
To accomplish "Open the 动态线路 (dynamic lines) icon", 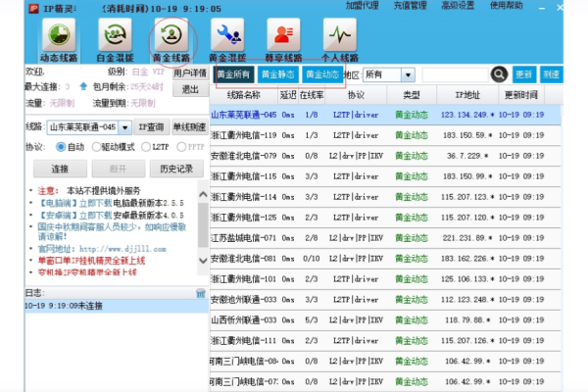I will coord(58,38).
